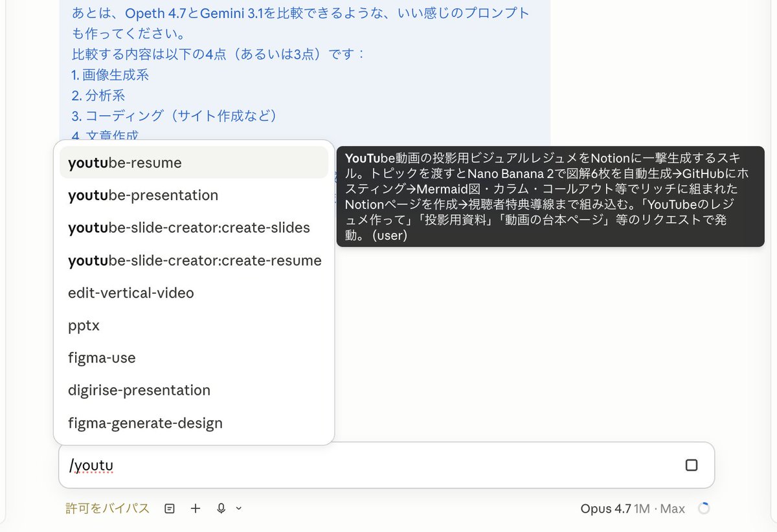
Task: Click 許可をバイパス permission mode button
Action: [107, 508]
